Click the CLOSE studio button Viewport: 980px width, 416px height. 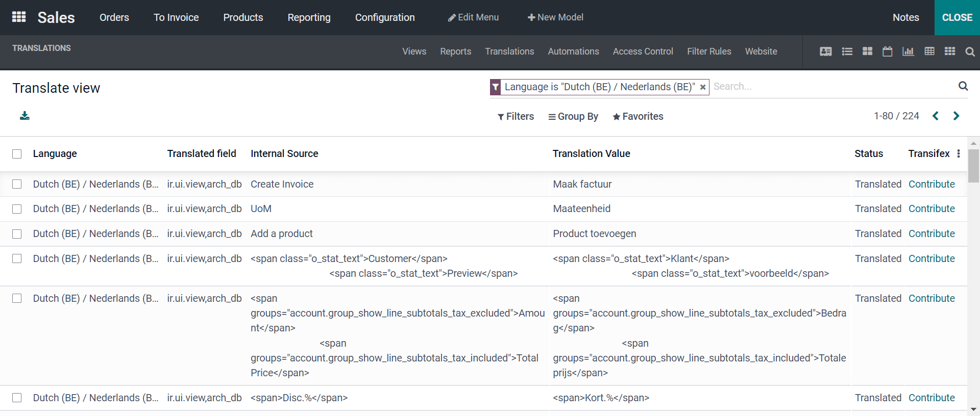[957, 17]
